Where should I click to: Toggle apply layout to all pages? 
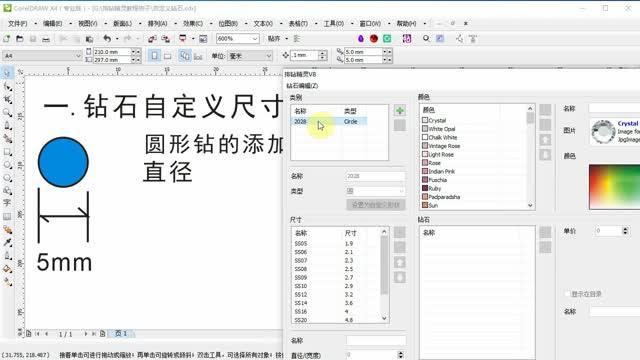[x=184, y=56]
